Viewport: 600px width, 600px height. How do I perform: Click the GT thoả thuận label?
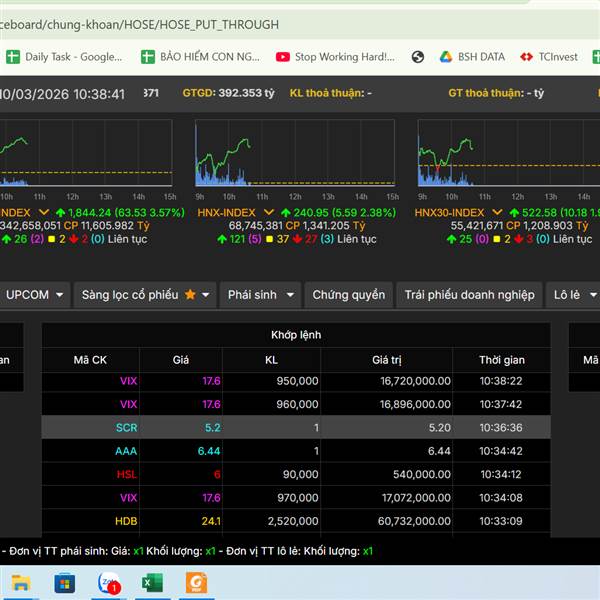point(496,93)
